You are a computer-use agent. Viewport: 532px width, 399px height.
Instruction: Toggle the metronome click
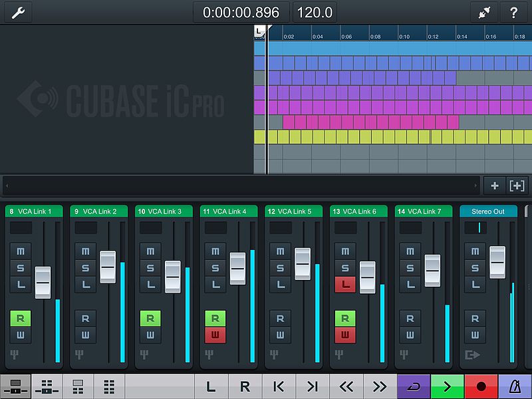click(515, 386)
